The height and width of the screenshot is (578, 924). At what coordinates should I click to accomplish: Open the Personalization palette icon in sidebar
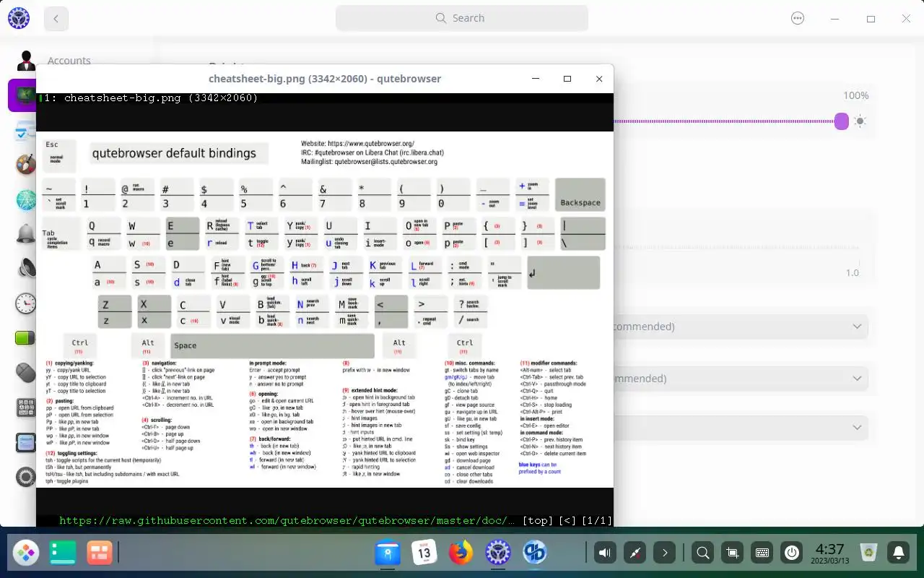click(x=25, y=164)
